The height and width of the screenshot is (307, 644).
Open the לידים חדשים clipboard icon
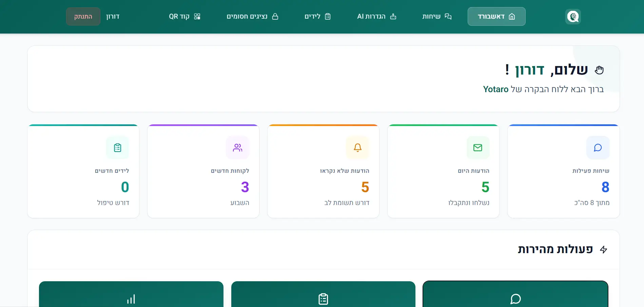coord(117,147)
